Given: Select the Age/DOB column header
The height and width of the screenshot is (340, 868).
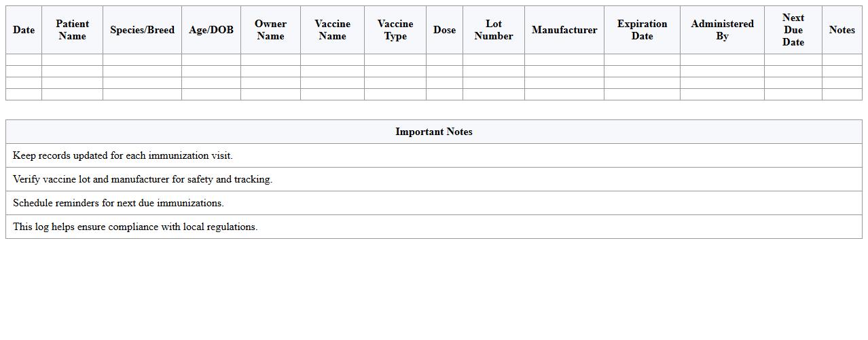Looking at the screenshot, I should point(211,30).
